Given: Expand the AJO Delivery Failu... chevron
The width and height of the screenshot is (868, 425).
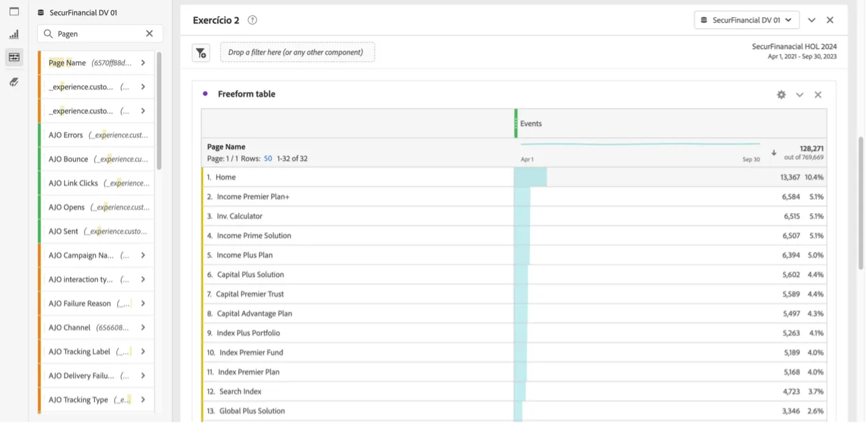Looking at the screenshot, I should coord(143,375).
